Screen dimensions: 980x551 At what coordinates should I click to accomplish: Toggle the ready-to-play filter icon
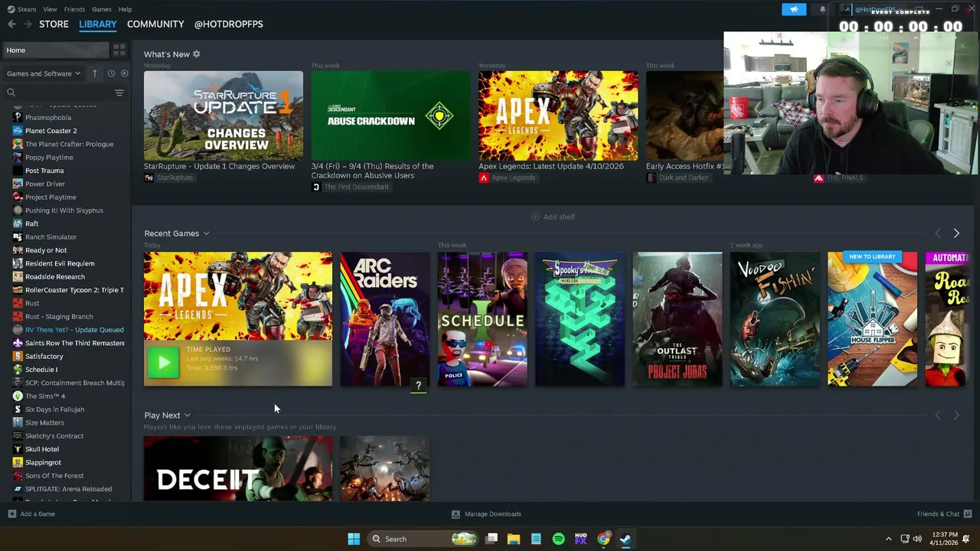click(x=125, y=73)
